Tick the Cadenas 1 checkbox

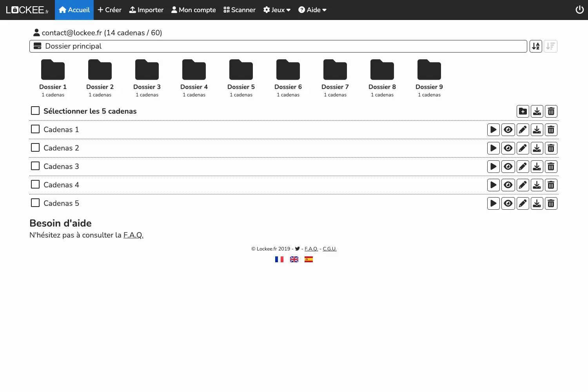35,129
